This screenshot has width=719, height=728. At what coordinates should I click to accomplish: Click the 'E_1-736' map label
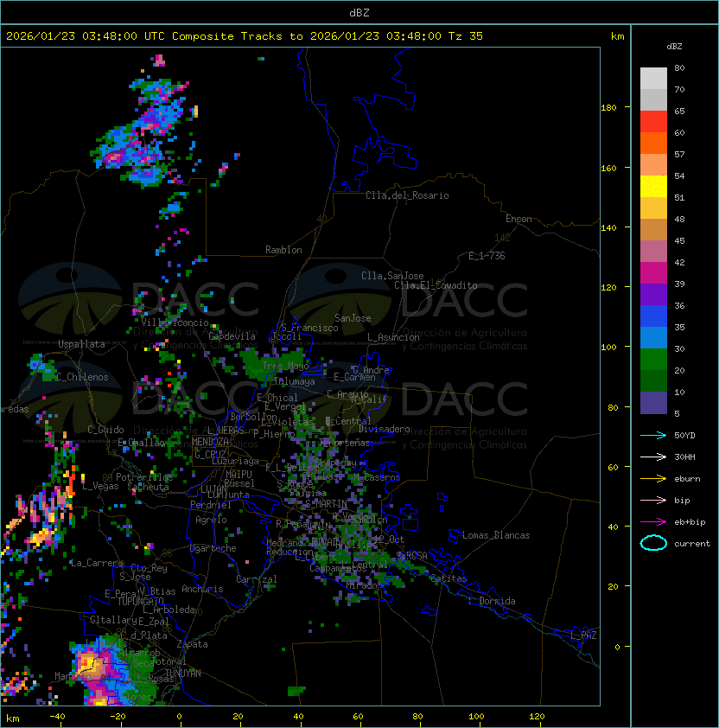[487, 256]
